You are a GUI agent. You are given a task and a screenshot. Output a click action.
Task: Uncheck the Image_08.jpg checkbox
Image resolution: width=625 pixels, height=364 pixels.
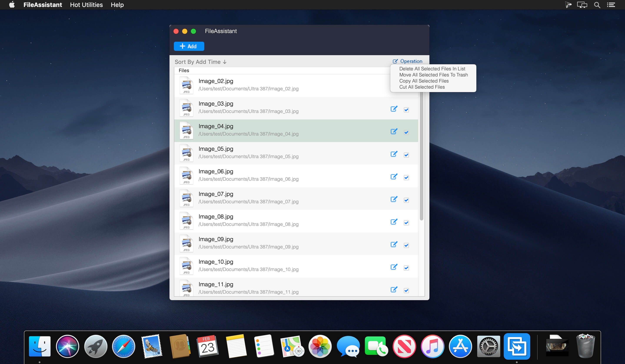406,223
